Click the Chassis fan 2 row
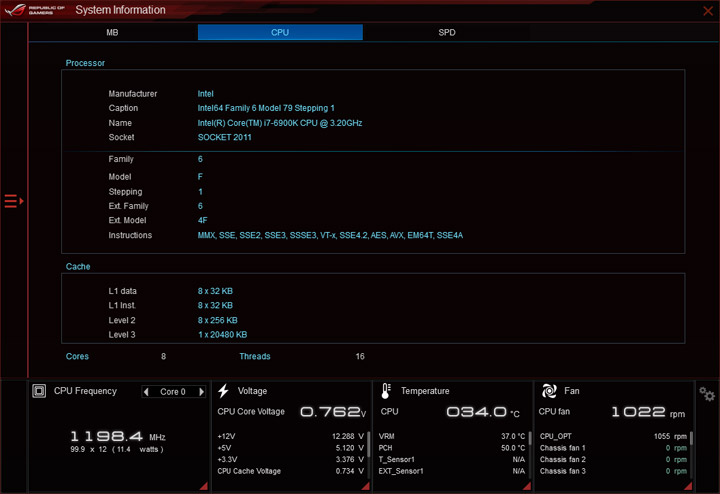Viewport: 720px width, 494px height. click(613, 459)
